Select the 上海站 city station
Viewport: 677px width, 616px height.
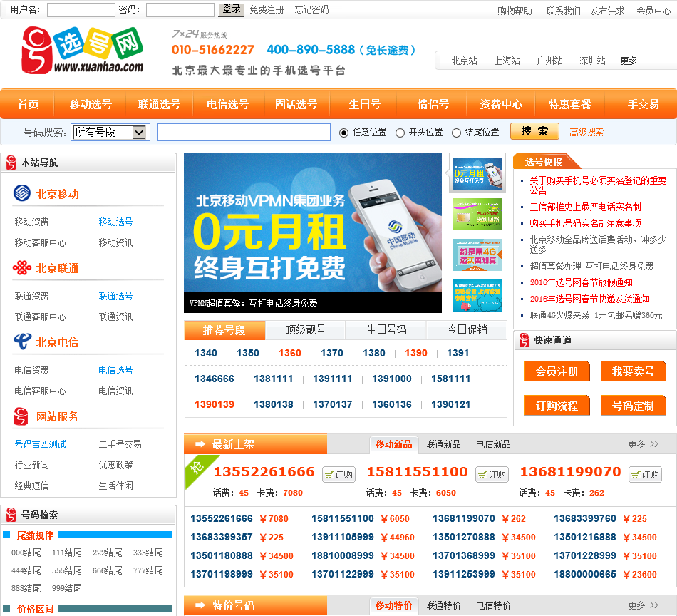click(507, 61)
